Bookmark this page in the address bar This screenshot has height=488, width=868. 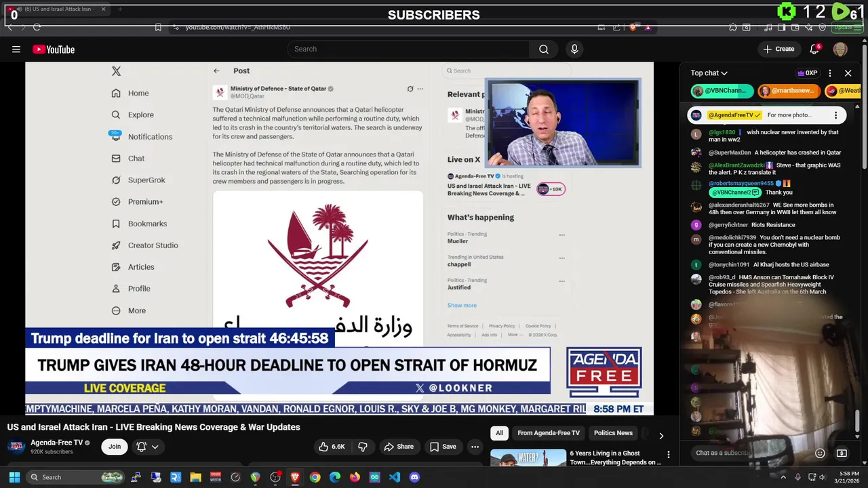(x=158, y=27)
